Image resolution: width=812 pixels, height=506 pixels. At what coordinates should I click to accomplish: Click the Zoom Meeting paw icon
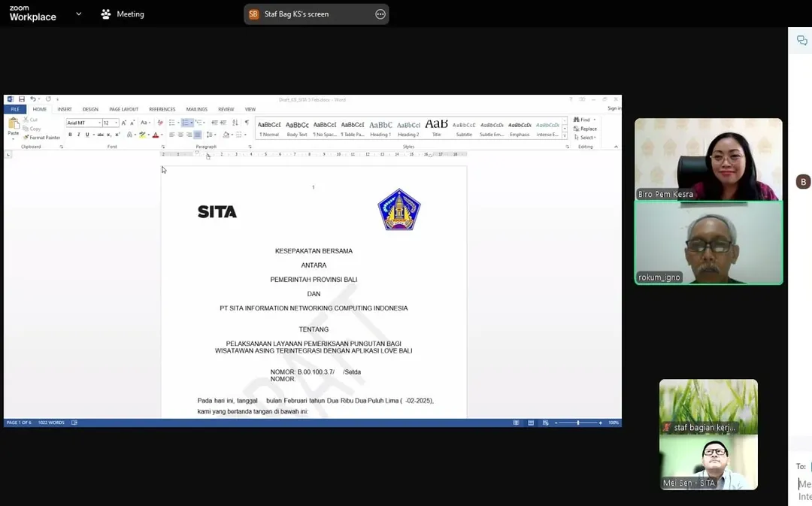click(106, 14)
